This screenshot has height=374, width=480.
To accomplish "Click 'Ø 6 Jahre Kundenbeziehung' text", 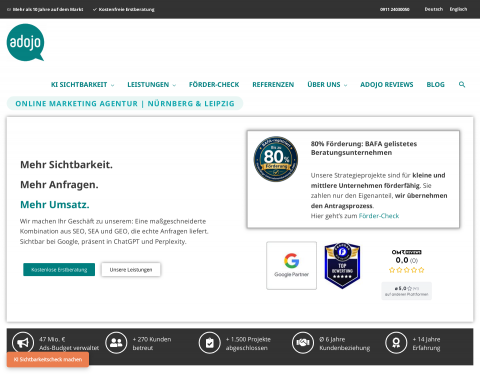I will [345, 343].
